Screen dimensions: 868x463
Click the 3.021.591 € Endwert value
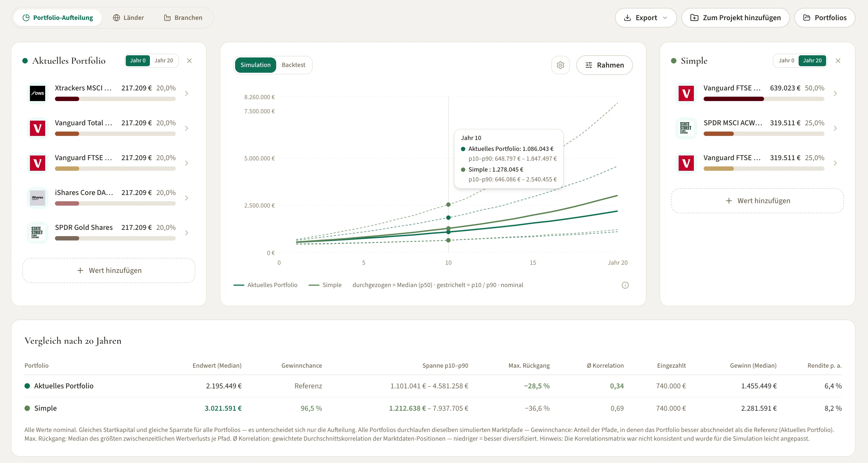pos(223,408)
